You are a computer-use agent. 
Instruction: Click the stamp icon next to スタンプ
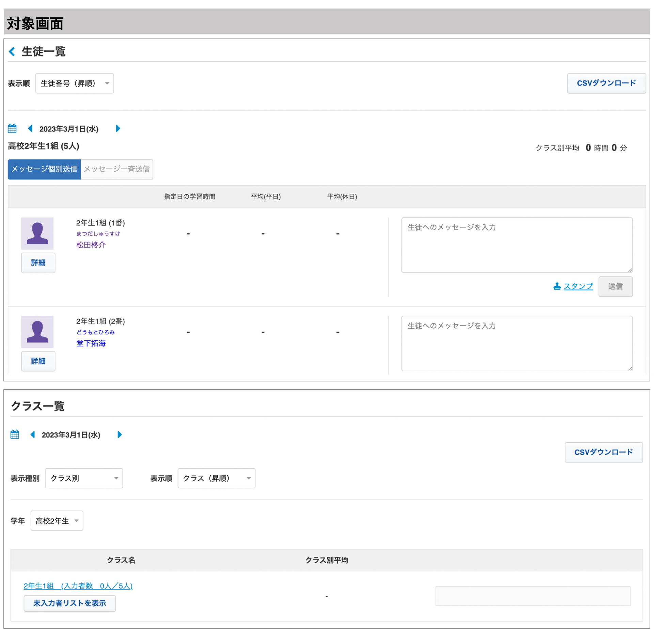557,286
